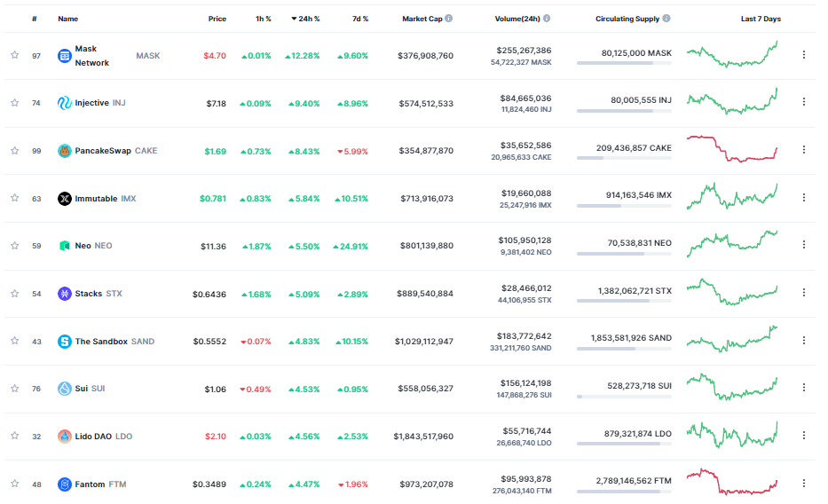Open three-dot menu on Immutable row
The width and height of the screenshot is (828, 504).
tap(804, 197)
